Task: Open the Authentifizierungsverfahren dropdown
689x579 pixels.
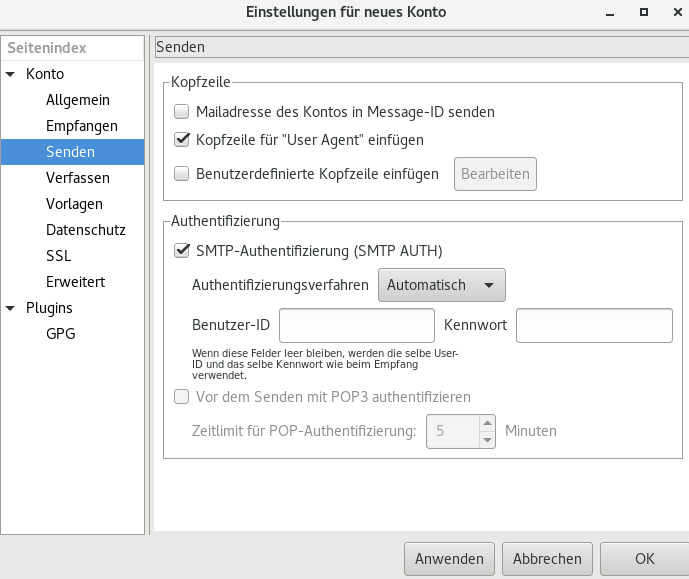Action: (x=441, y=285)
